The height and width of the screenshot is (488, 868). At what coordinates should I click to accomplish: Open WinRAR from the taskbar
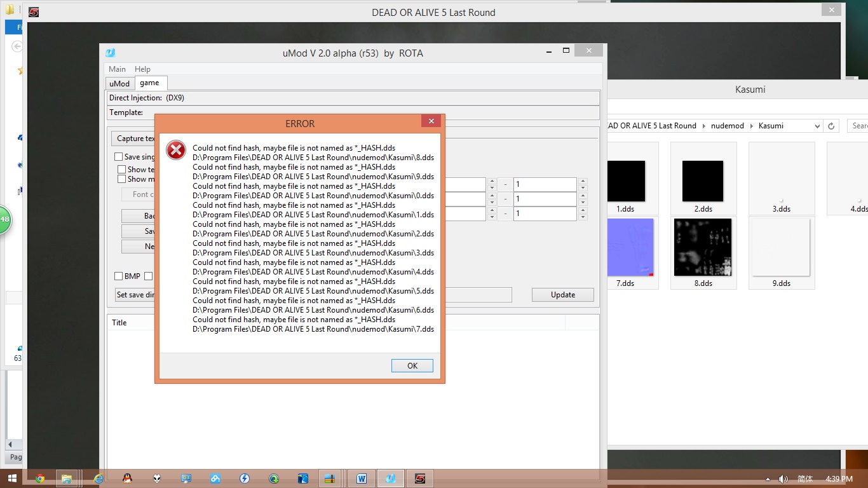(x=329, y=478)
